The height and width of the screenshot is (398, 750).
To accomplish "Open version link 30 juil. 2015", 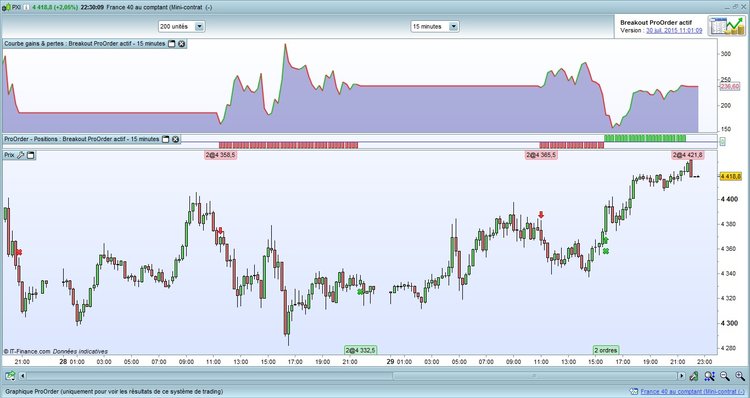I will [x=674, y=30].
